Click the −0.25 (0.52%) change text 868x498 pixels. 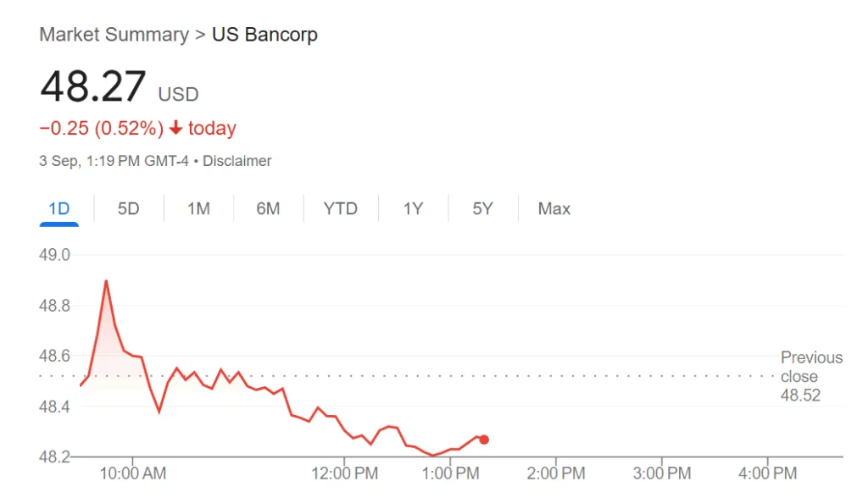pos(101,129)
